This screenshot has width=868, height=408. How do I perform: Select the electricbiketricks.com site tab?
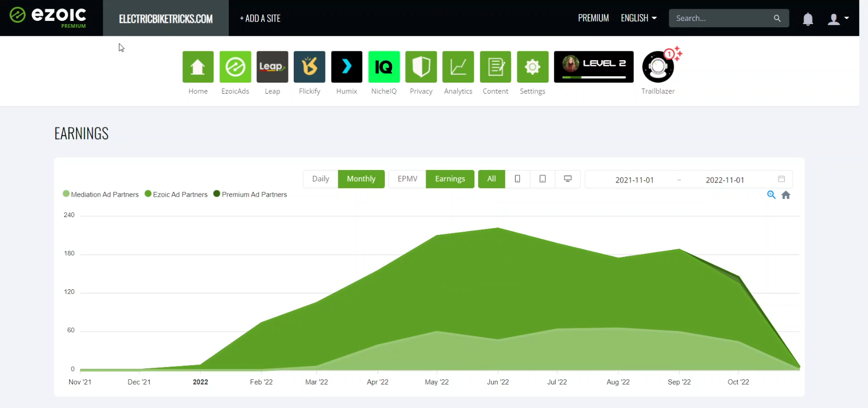coord(166,18)
